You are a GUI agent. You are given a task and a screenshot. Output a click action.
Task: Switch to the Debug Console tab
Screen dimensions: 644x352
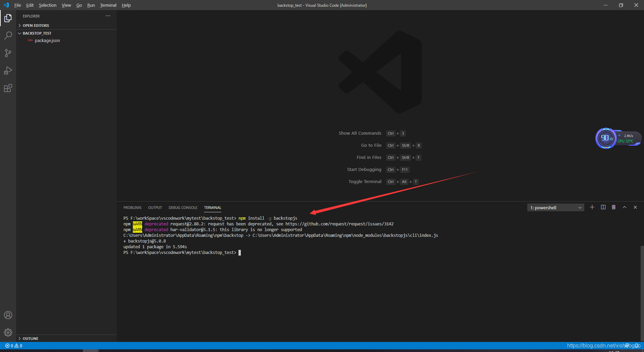tap(183, 208)
